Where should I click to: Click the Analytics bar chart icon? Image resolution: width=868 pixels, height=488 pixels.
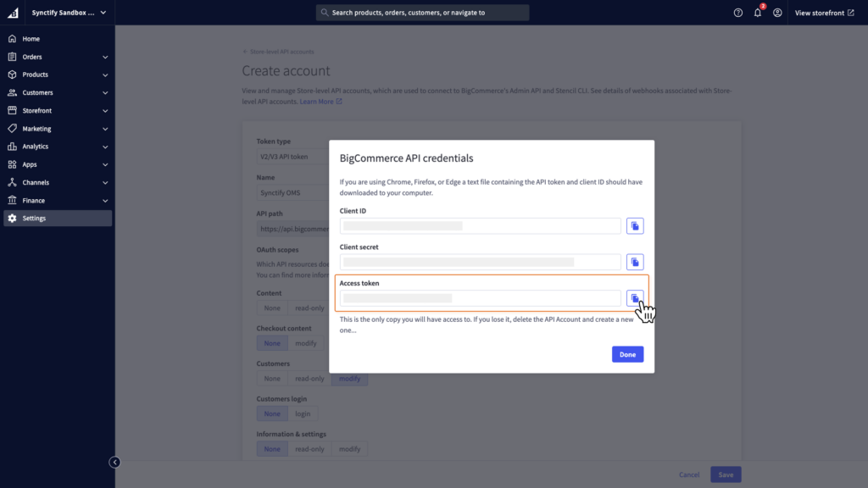12,146
